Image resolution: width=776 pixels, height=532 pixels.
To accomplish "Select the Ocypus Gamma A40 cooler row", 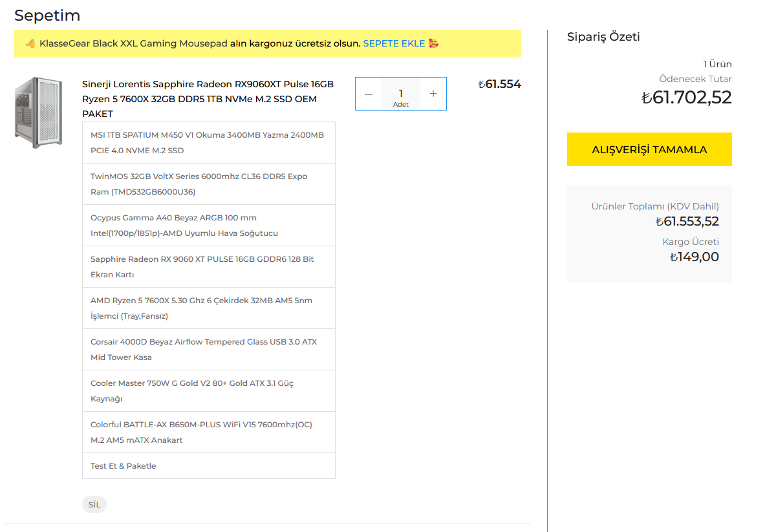I will coord(209,226).
